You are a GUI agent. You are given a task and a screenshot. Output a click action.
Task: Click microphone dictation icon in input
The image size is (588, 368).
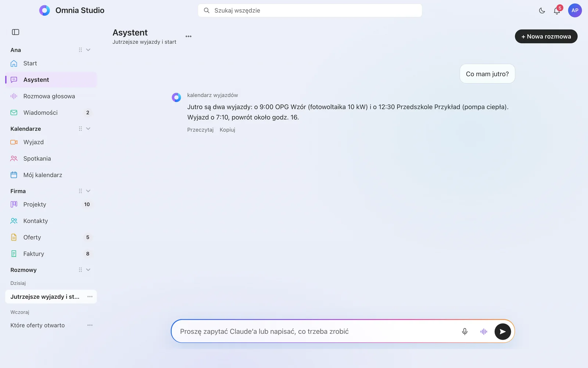[465, 332]
